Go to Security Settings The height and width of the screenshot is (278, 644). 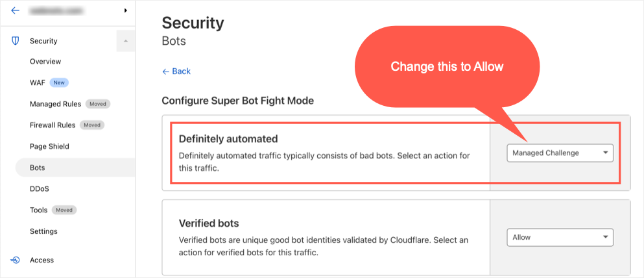tap(43, 231)
